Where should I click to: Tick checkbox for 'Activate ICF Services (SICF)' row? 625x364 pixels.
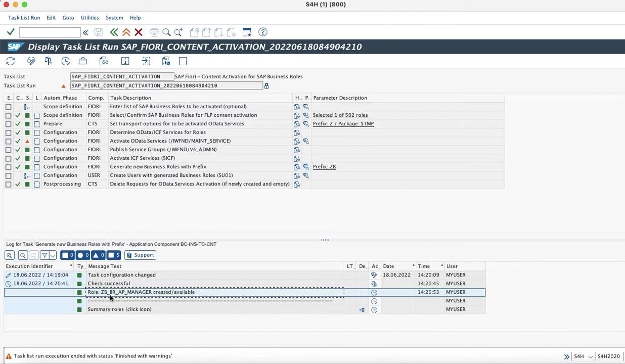(8, 158)
